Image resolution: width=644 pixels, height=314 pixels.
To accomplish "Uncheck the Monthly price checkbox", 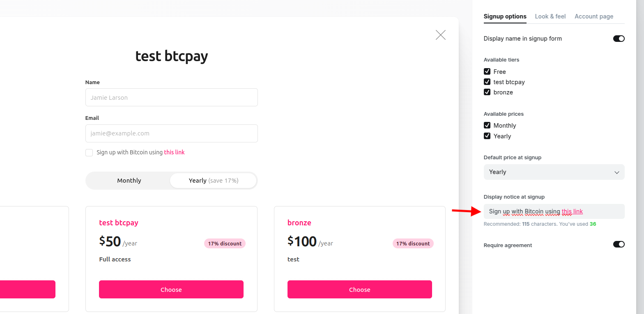I will pos(487,125).
